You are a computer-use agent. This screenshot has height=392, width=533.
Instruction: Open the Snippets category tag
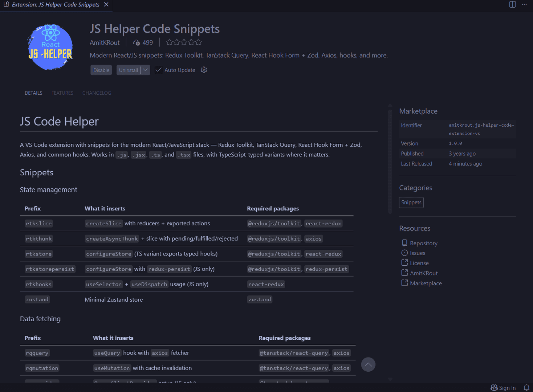point(411,203)
